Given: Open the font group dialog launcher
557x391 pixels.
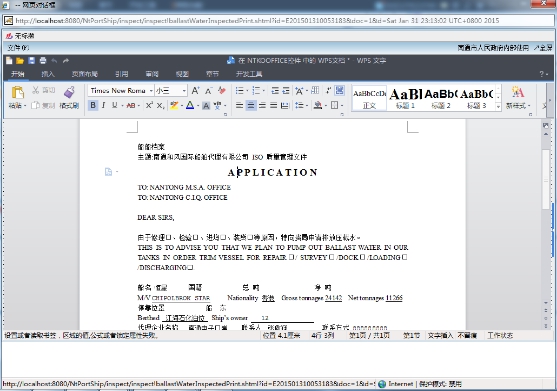Looking at the screenshot, I should pos(225,114).
